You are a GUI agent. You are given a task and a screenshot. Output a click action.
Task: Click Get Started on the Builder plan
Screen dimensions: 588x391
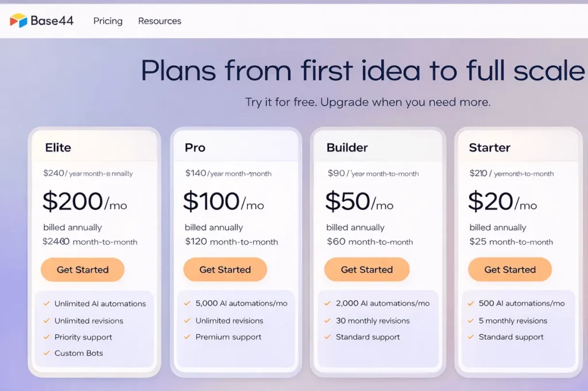coord(367,269)
